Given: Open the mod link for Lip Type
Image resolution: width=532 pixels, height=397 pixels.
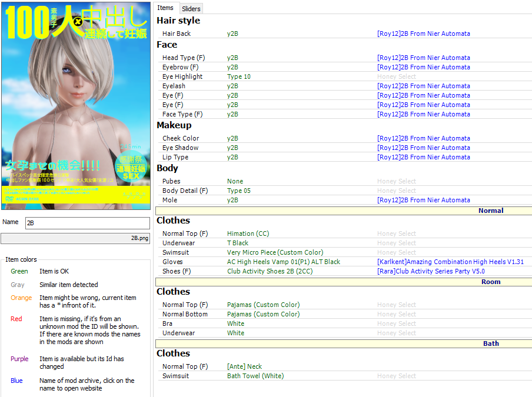Looking at the screenshot, I should click(x=424, y=157).
